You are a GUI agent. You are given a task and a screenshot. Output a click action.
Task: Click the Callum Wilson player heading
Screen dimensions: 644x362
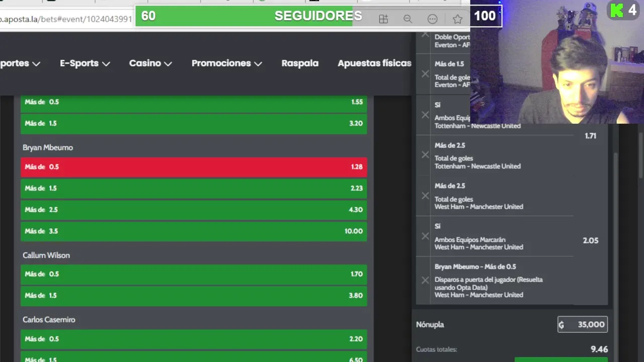[x=46, y=255]
